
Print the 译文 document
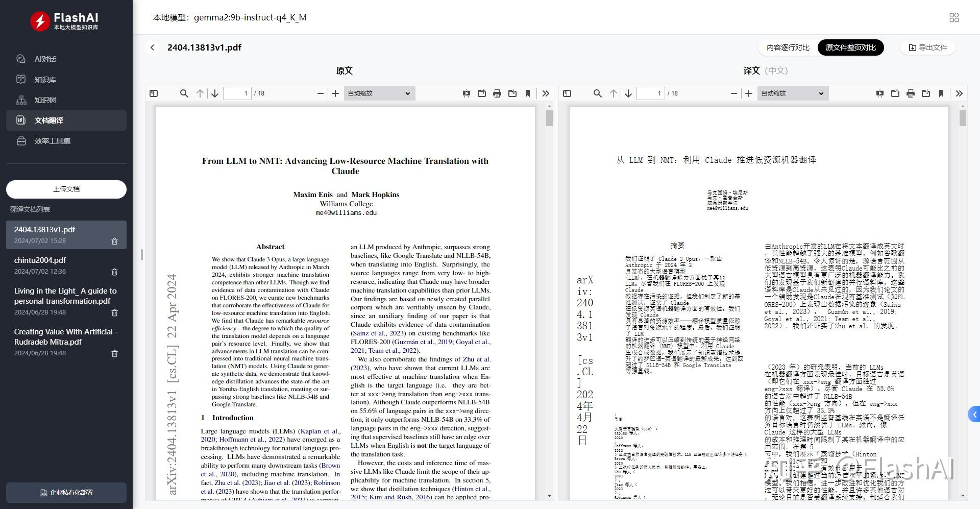[x=911, y=93]
